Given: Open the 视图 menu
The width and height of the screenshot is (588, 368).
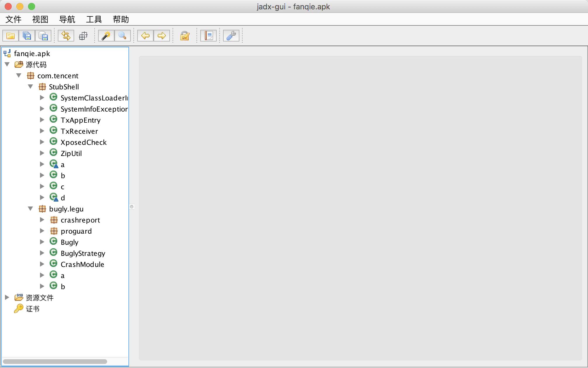Looking at the screenshot, I should coord(40,20).
